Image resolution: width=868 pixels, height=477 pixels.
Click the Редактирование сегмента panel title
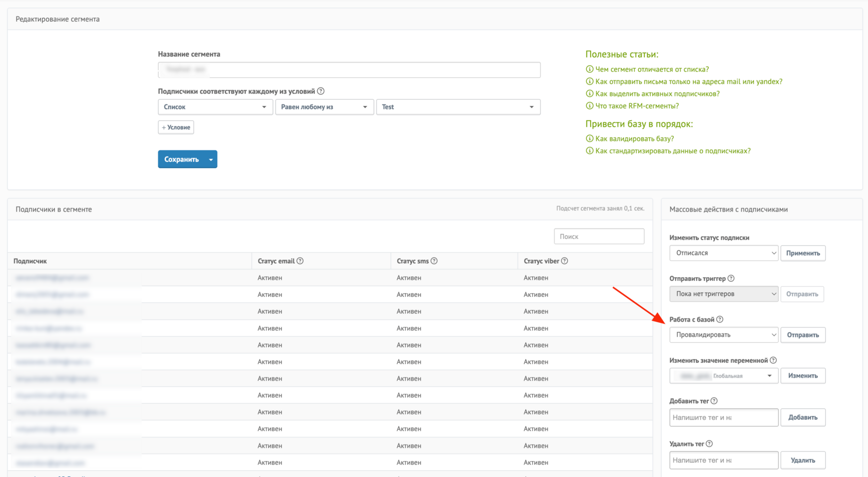pos(58,19)
